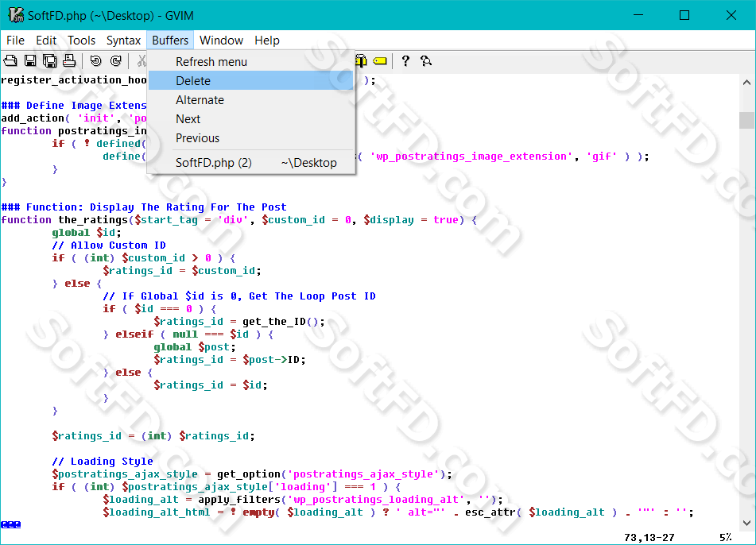Click the '// Allow Custom ID' comment
This screenshot has height=545, width=756.
[109, 245]
